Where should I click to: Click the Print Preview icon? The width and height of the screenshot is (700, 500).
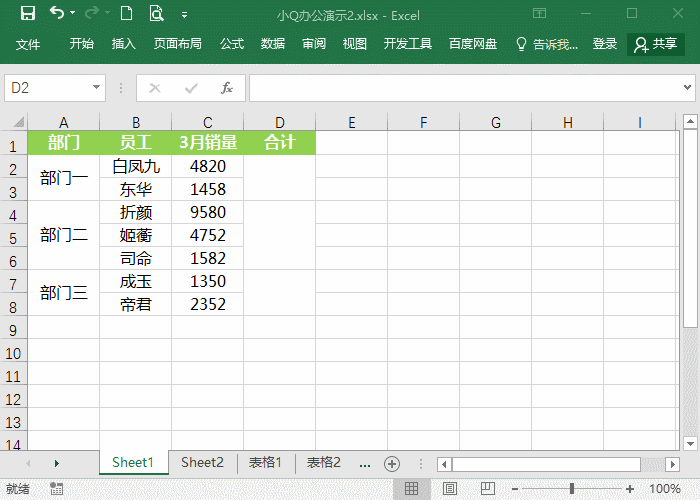[x=156, y=13]
